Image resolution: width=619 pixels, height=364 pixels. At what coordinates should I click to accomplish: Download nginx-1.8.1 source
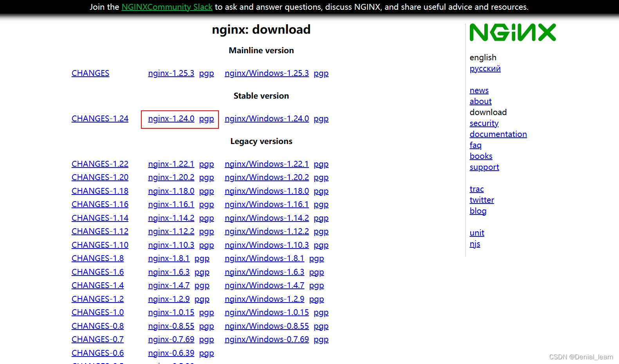[x=169, y=258]
